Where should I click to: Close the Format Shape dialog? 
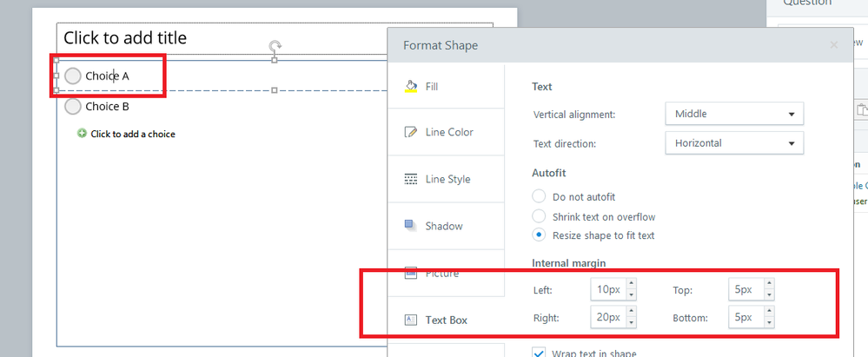coord(834,45)
